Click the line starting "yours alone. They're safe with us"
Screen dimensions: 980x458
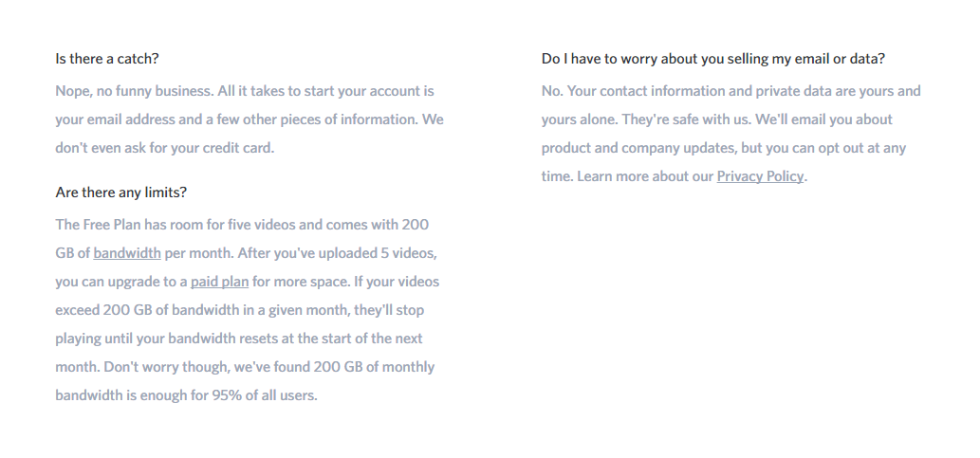717,120
